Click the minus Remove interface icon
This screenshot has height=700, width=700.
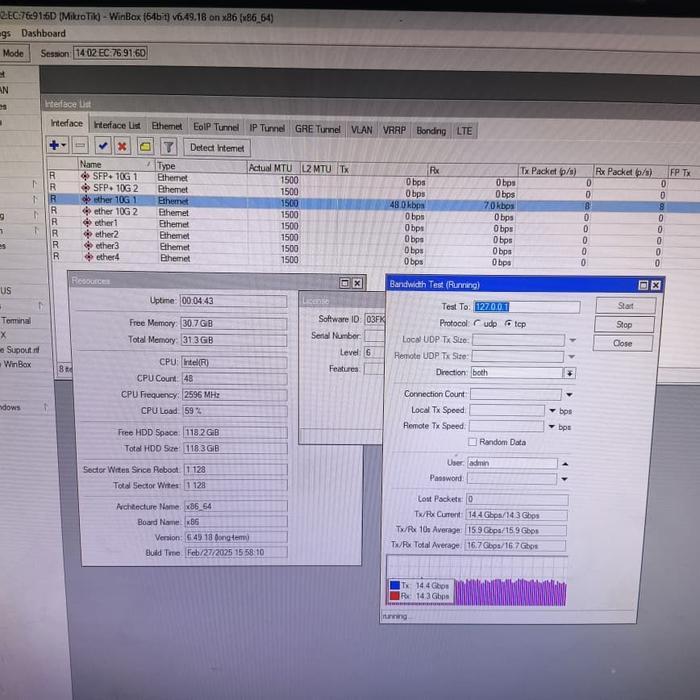(x=82, y=146)
